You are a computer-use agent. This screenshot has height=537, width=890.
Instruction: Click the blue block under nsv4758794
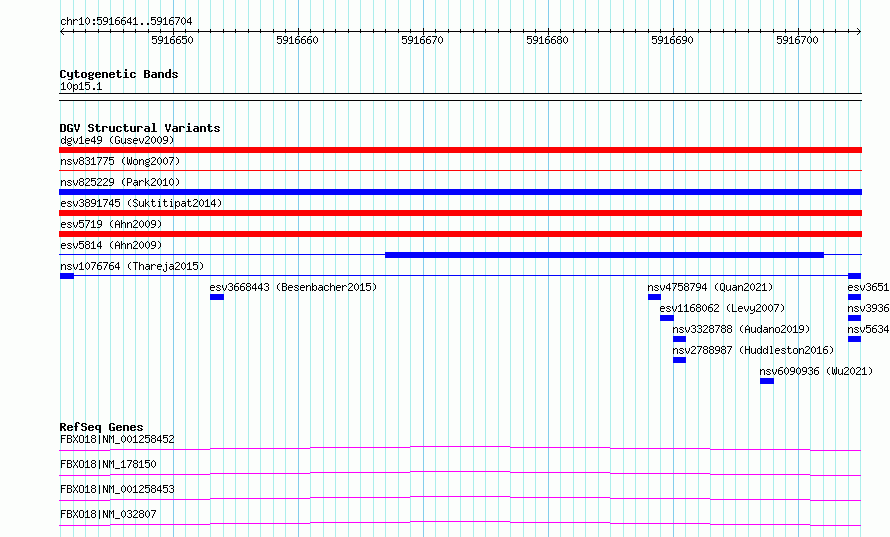[654, 297]
